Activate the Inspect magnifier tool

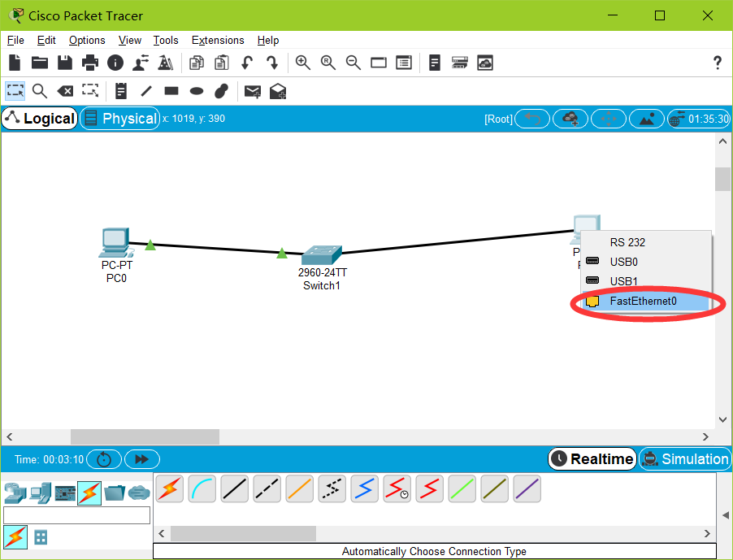[x=40, y=91]
